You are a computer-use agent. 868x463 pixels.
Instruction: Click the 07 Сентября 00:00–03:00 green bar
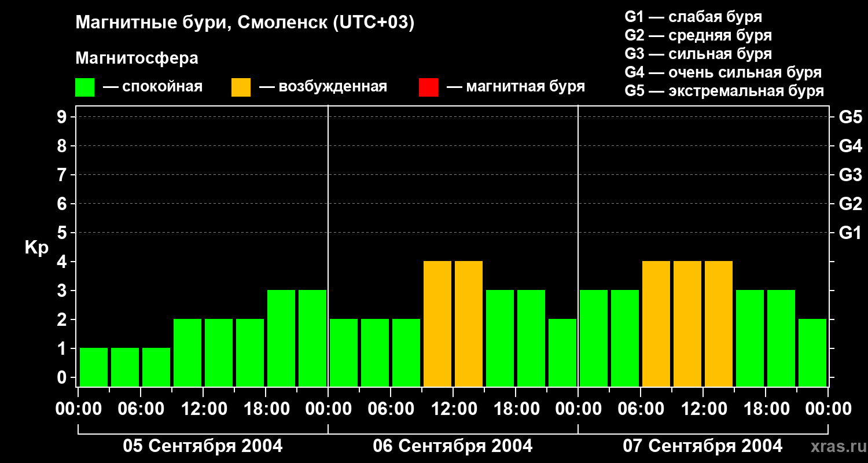[594, 338]
